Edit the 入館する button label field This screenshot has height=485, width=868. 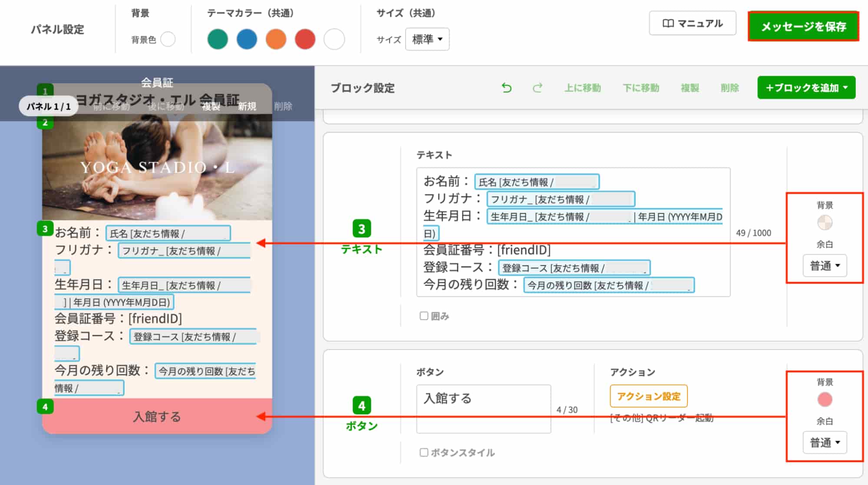[483, 409]
